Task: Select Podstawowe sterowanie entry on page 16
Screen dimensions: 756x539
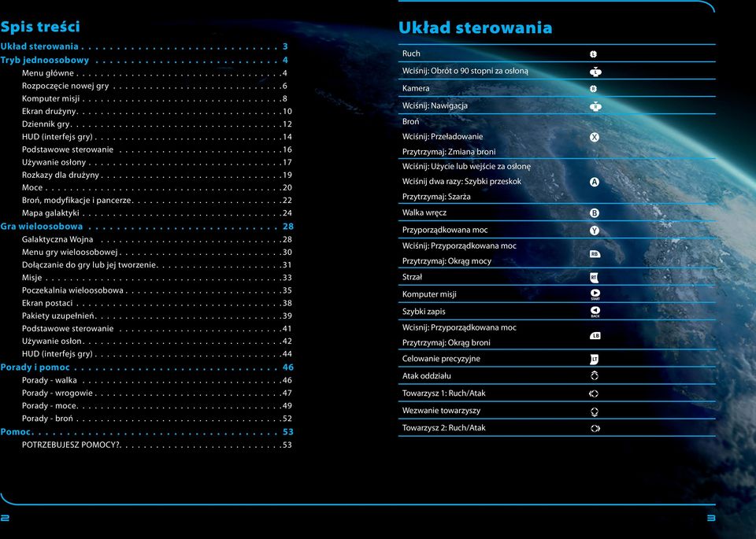Action: pyautogui.click(x=157, y=150)
